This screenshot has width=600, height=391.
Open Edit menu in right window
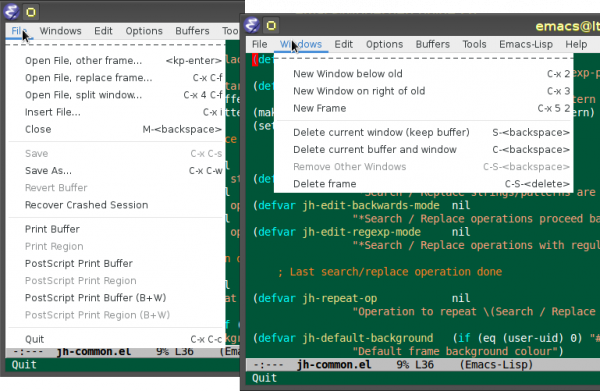coord(343,44)
